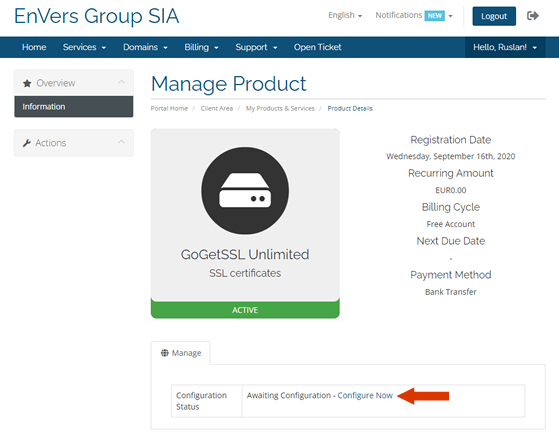Image resolution: width=559 pixels, height=441 pixels.
Task: Open Client Area breadcrumb
Action: tap(217, 108)
